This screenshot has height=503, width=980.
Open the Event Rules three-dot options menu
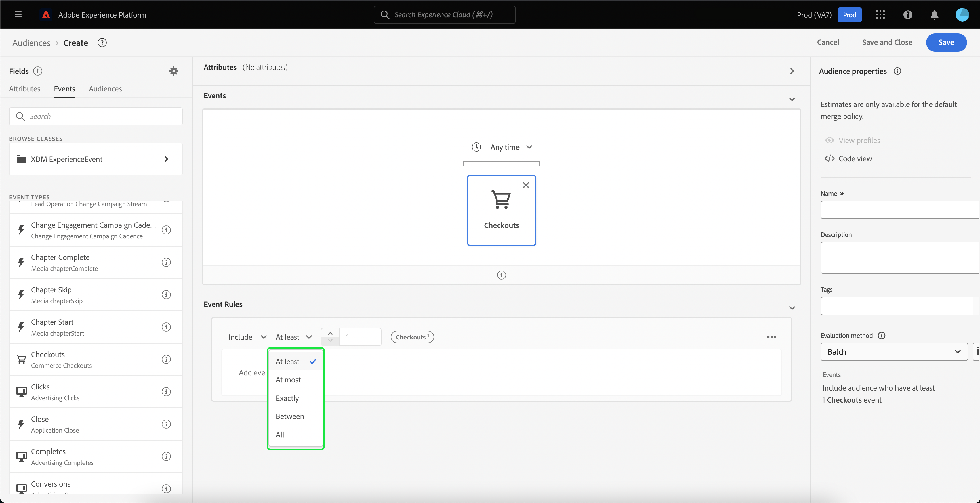coord(771,337)
